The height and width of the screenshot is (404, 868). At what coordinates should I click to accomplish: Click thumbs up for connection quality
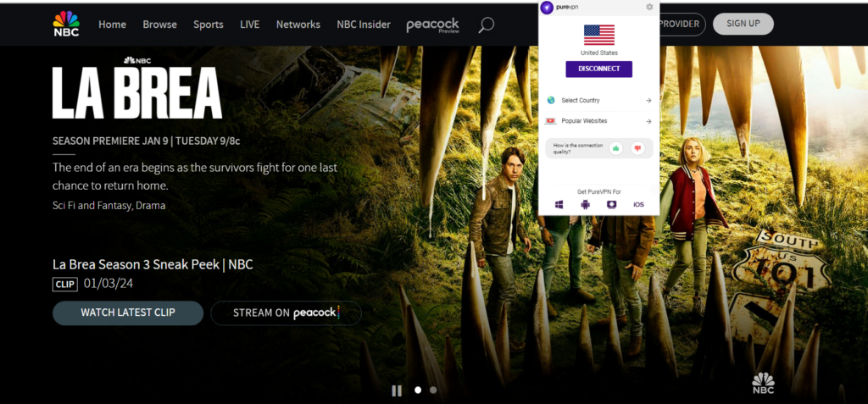click(616, 148)
